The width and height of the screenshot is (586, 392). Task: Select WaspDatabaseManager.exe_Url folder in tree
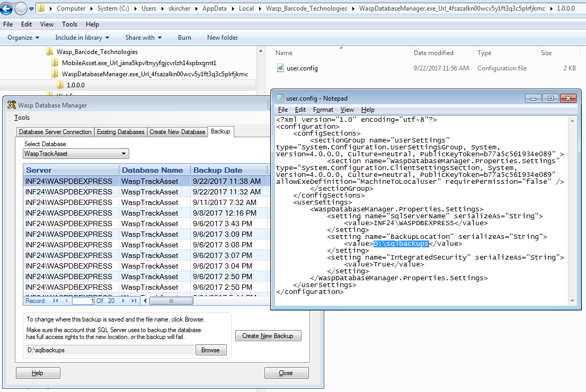coord(155,74)
